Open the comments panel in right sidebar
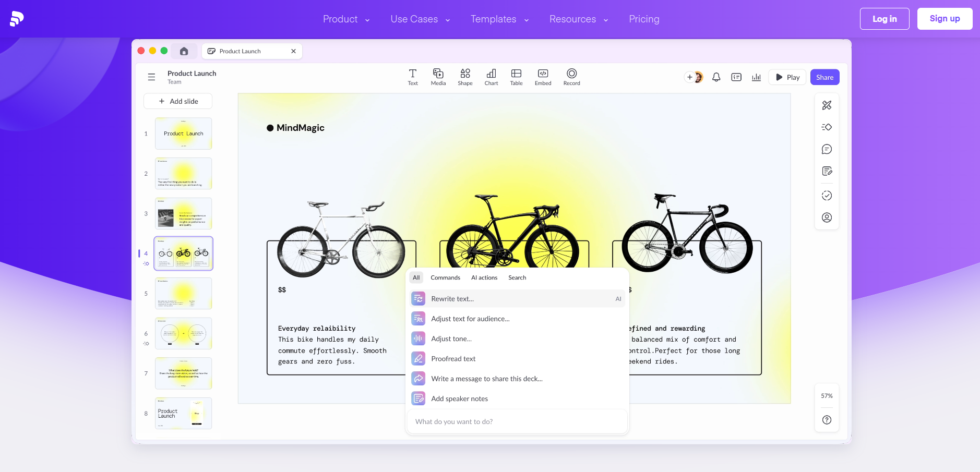This screenshot has width=980, height=472. pyautogui.click(x=827, y=149)
